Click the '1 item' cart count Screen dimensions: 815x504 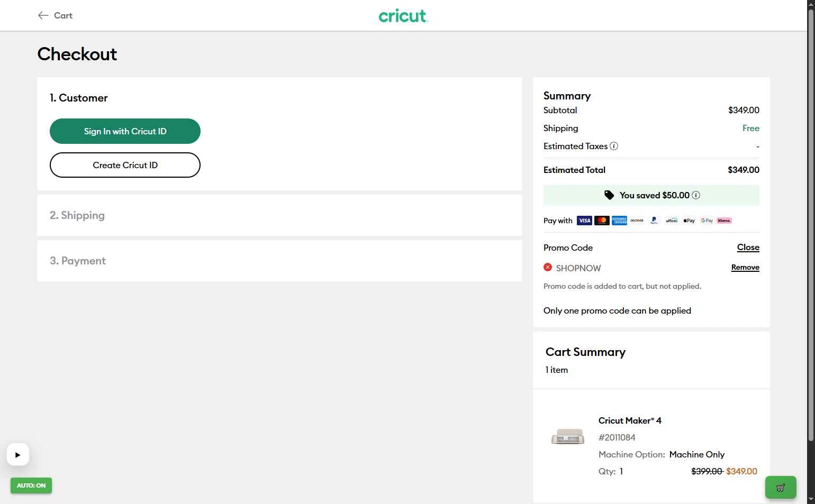point(557,370)
